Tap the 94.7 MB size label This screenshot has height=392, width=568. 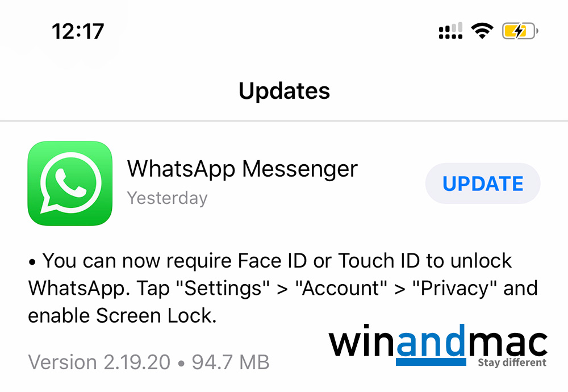click(231, 362)
